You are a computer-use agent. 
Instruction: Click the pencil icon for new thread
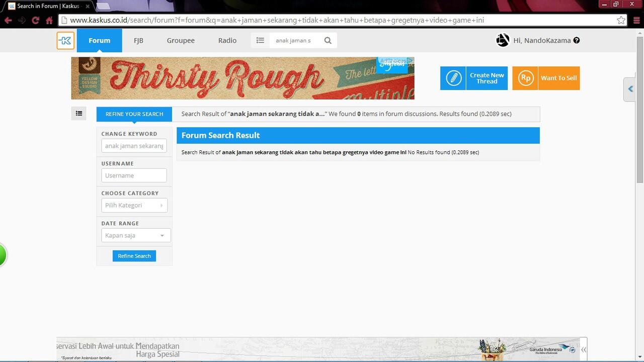(x=453, y=78)
